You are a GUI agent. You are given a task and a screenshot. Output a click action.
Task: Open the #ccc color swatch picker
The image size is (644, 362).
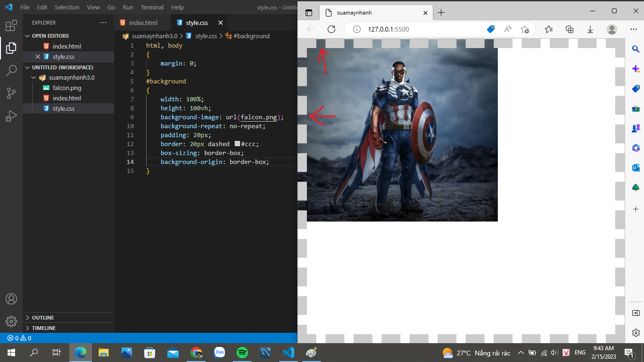click(237, 144)
